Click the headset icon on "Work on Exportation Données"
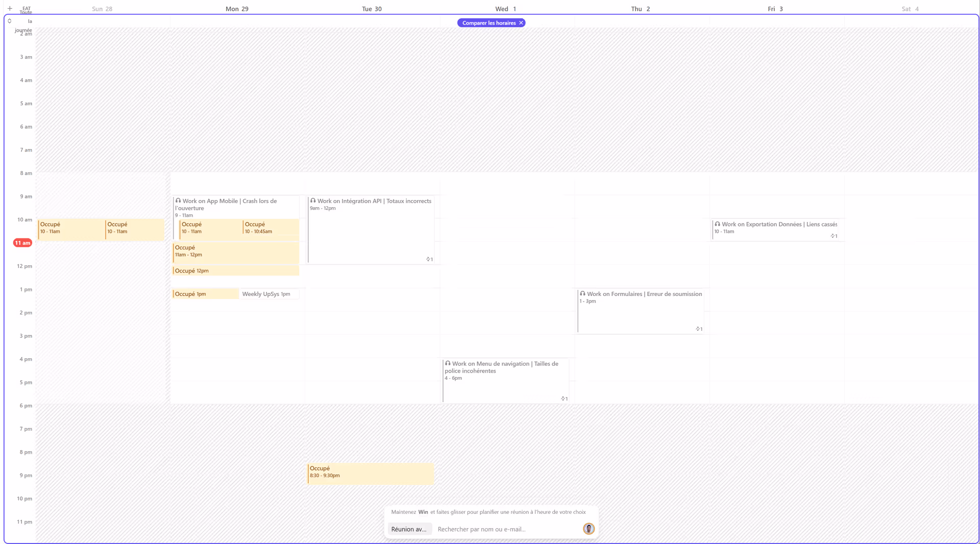 pos(718,224)
